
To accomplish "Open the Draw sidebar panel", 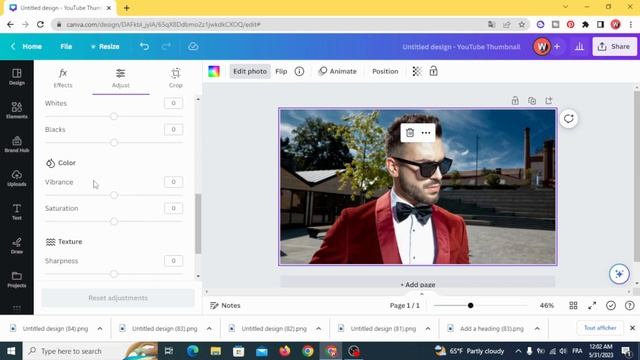I will click(17, 246).
